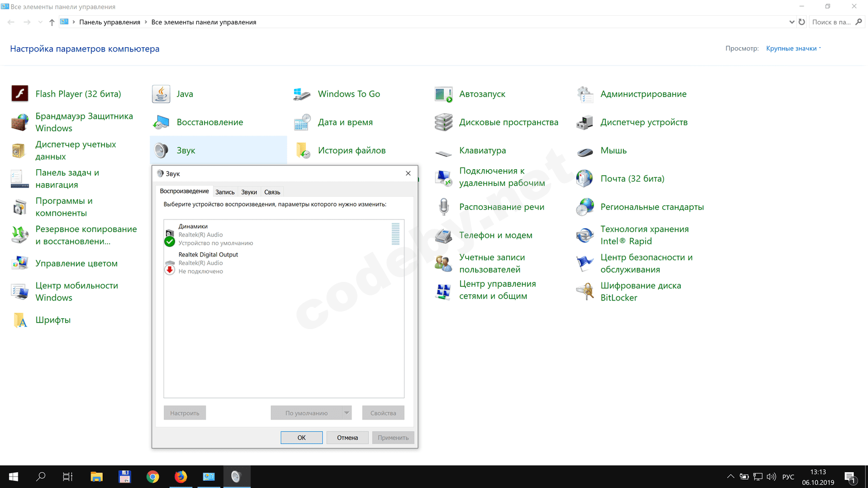Launch Google Chrome from the taskbar
The image size is (868, 488).
pos(153,477)
